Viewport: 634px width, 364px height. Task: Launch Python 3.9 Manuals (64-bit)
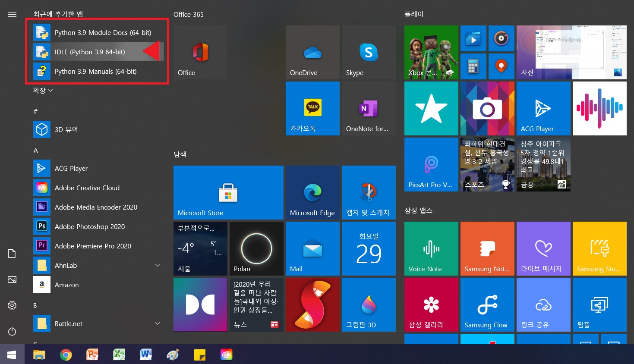[98, 71]
